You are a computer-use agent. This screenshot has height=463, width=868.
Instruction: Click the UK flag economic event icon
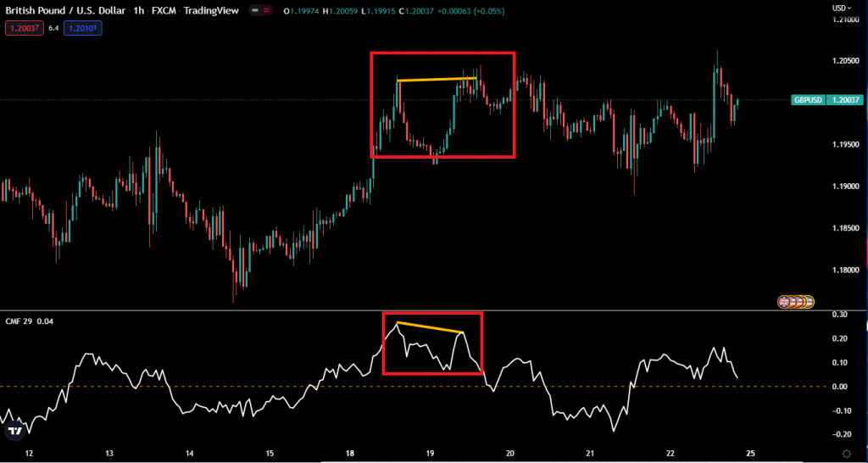click(x=784, y=301)
